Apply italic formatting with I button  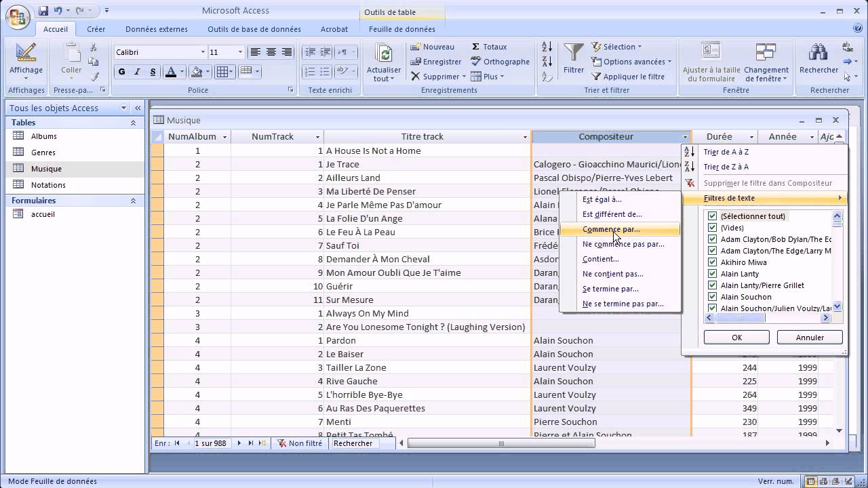(x=137, y=72)
